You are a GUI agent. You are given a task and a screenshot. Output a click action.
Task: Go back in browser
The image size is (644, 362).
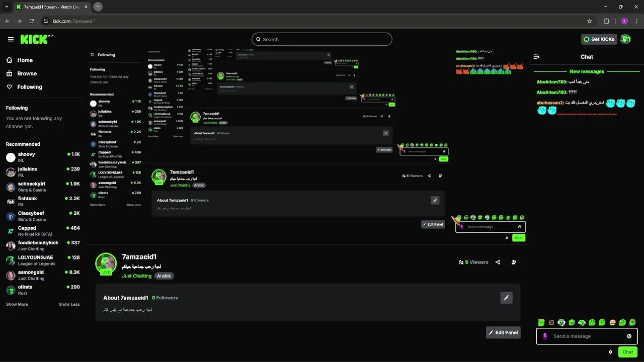[x=8, y=21]
